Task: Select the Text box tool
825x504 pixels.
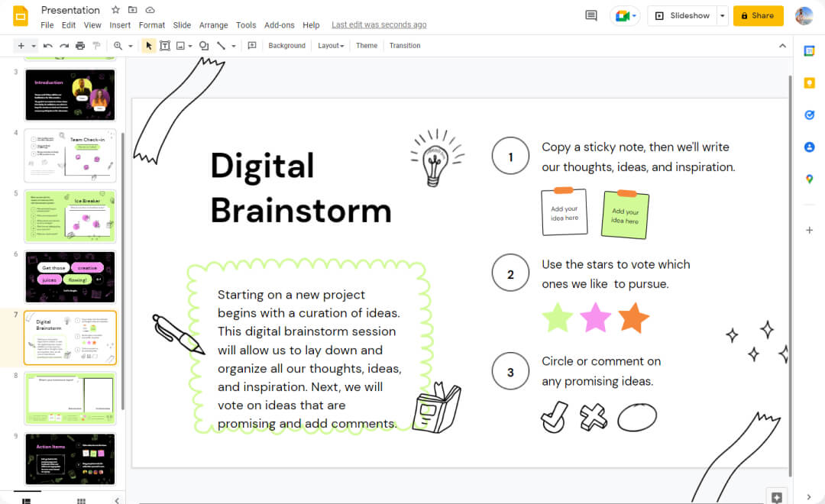Action: (164, 46)
